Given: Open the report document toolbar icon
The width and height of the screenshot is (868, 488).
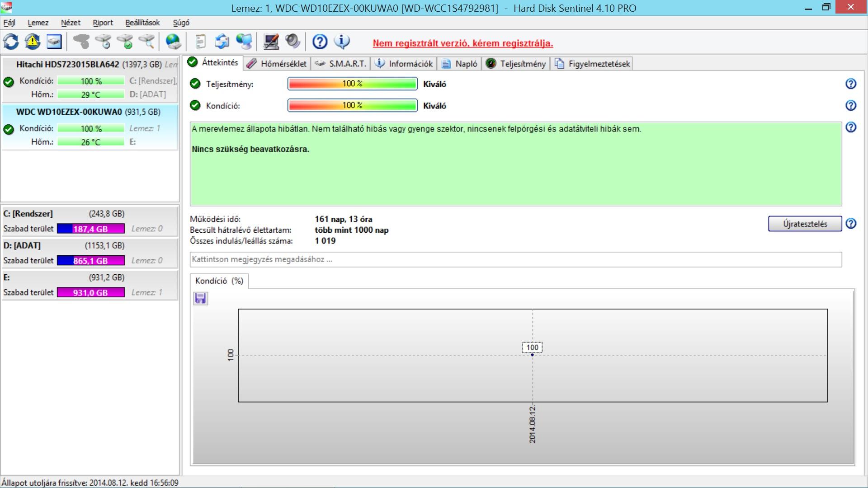Looking at the screenshot, I should click(200, 42).
